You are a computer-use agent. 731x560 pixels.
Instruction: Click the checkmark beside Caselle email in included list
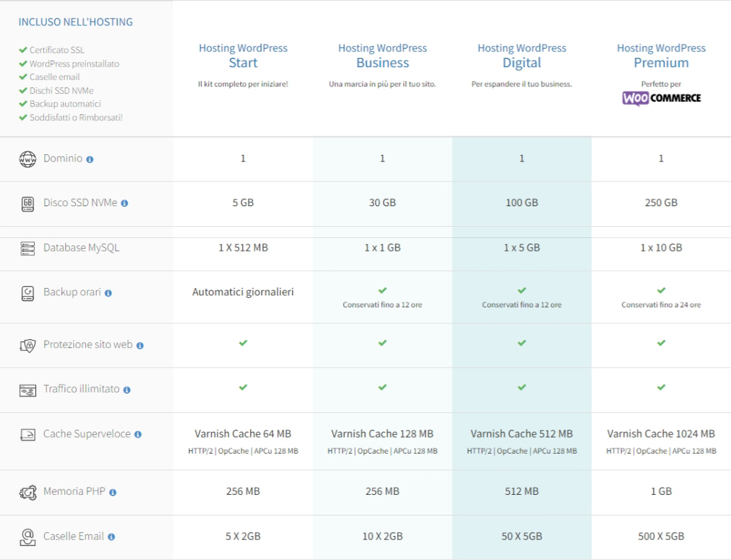(x=23, y=77)
